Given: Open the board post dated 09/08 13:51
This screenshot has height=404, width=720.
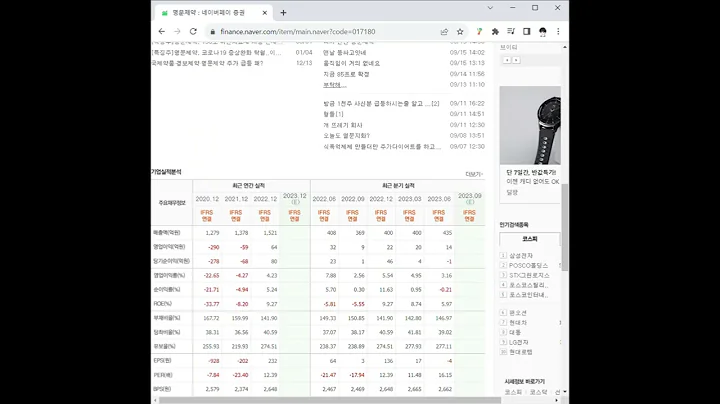Looking at the screenshot, I should coord(346,136).
